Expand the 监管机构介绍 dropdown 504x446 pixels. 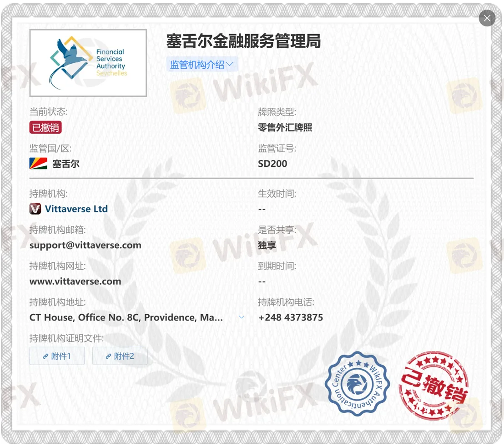pyautogui.click(x=202, y=64)
